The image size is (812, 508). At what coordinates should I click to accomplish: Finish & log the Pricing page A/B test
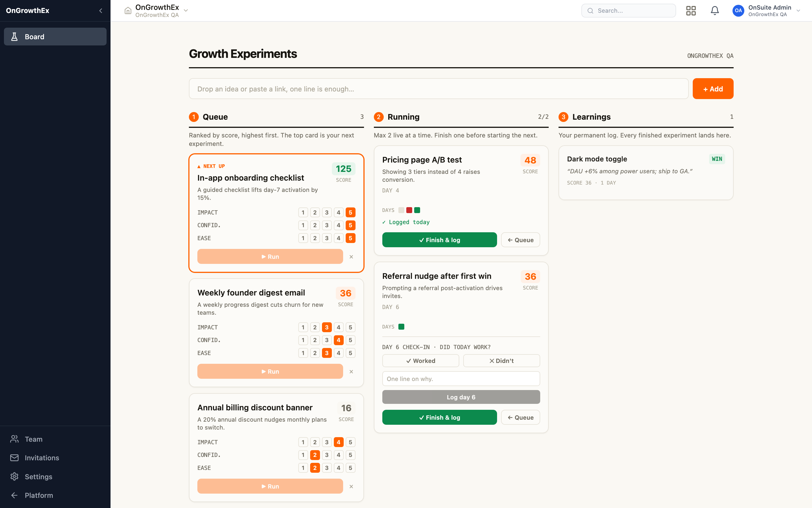[439, 240]
